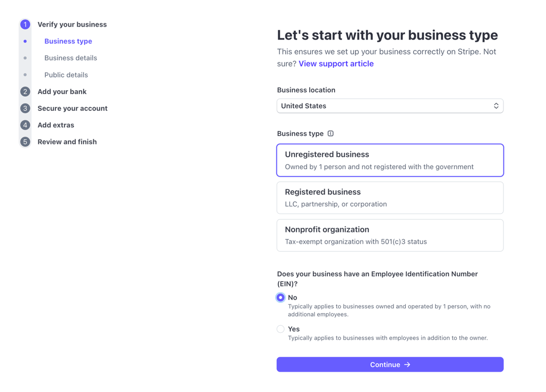The height and width of the screenshot is (392, 546).
Task: Choose the Registered business option card
Action: pos(390,197)
